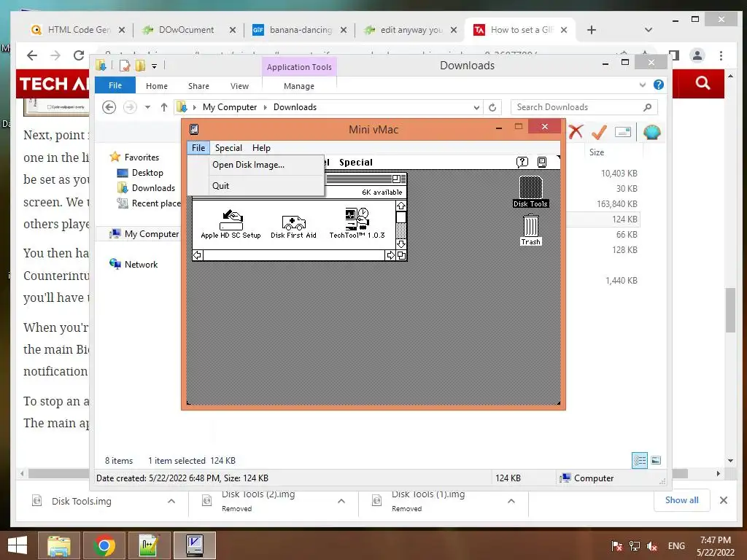Open Disk Tools.img download options chevron

tap(171, 501)
